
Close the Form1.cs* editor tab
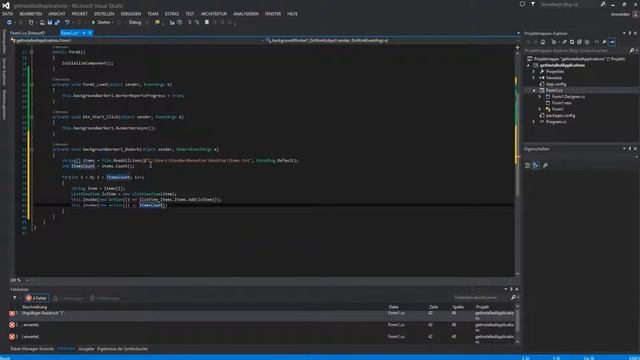[90, 33]
